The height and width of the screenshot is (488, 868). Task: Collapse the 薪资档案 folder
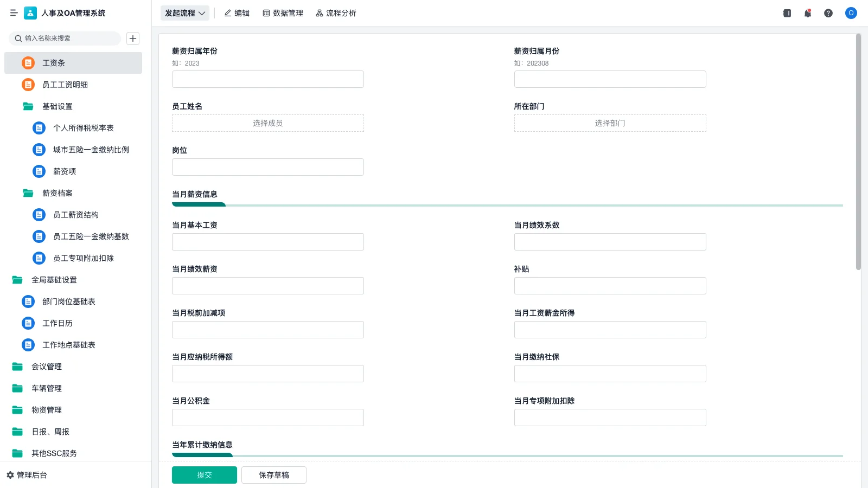pos(28,193)
